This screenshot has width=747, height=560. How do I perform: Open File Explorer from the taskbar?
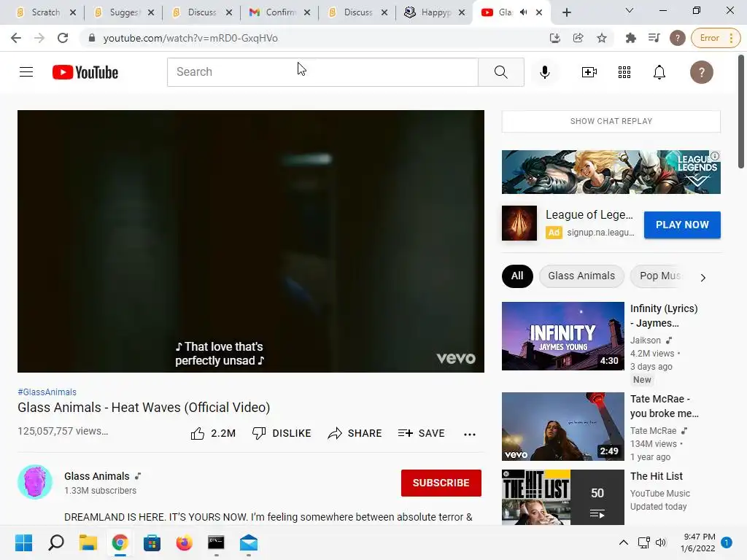pos(88,542)
